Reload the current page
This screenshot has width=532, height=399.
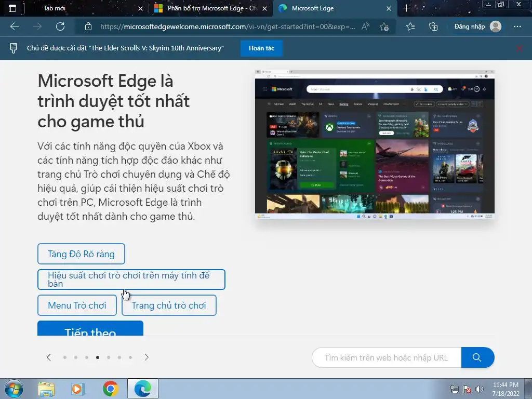click(x=60, y=26)
